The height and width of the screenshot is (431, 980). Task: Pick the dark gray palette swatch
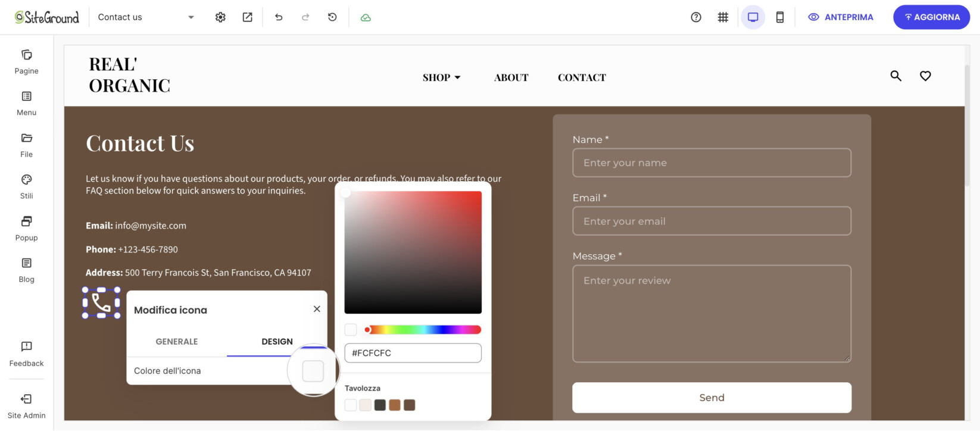(x=380, y=405)
